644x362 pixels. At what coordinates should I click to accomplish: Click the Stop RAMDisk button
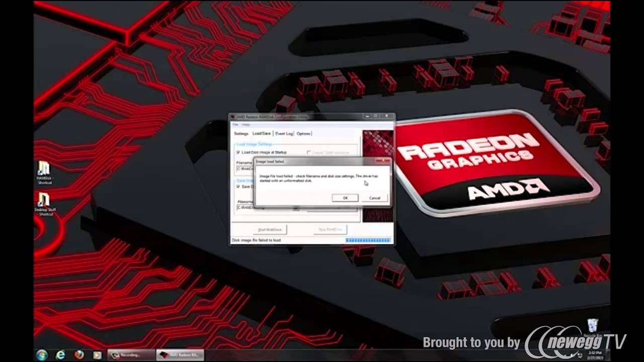(330, 230)
